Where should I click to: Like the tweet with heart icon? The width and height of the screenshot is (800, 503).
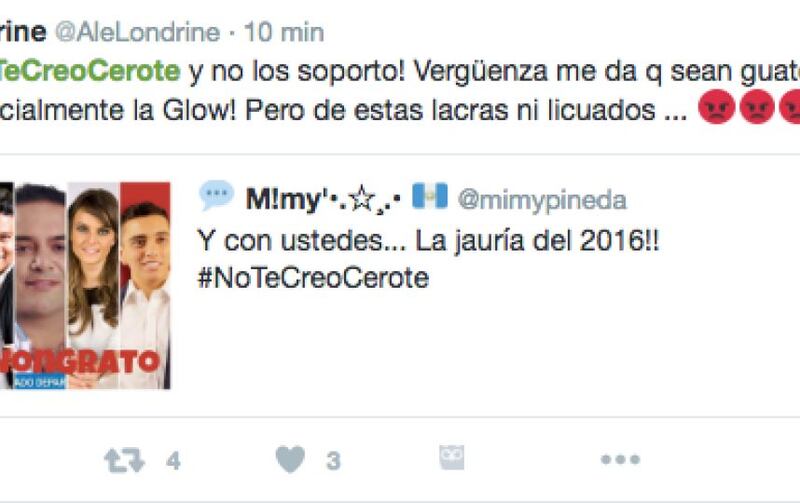(290, 459)
